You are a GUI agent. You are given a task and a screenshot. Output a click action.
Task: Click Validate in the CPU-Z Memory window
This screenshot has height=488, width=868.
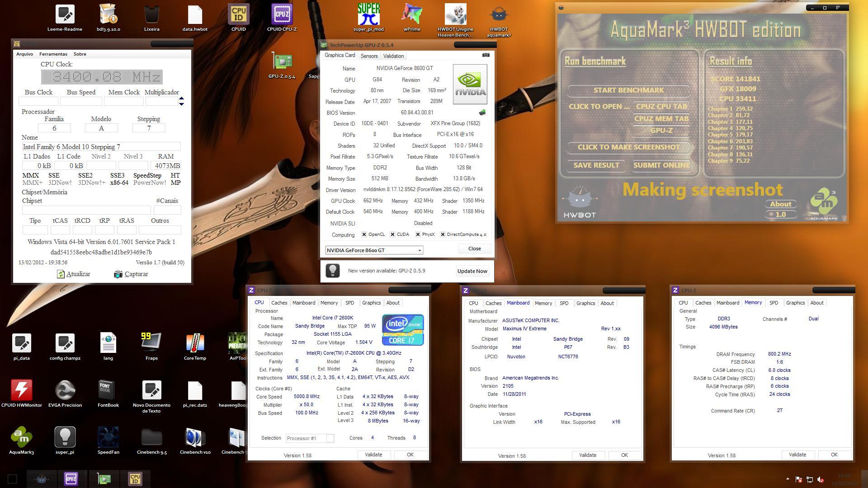tap(797, 455)
